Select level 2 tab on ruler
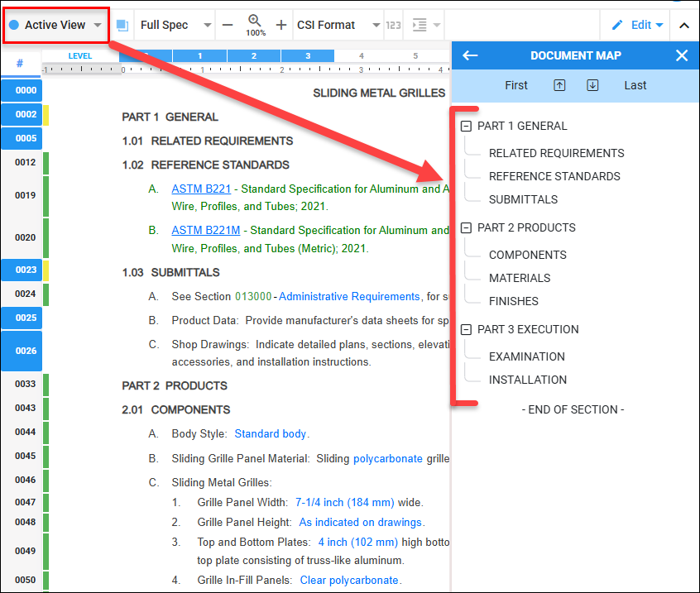 [253, 55]
